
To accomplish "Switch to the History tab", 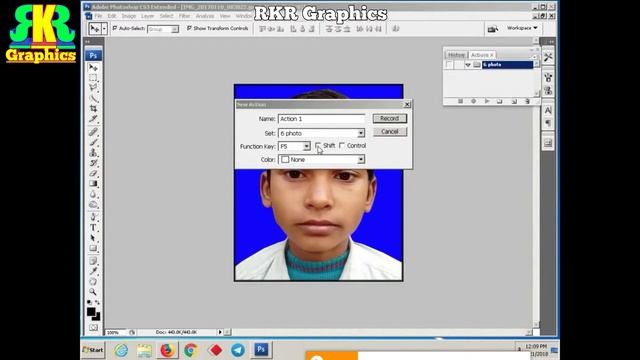I will tap(456, 55).
